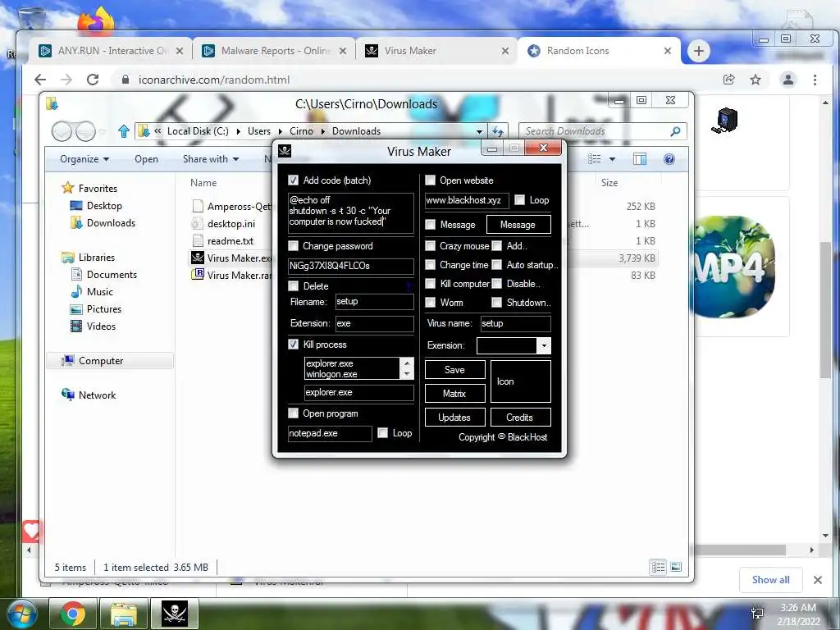Switch to large icons view in status bar
This screenshot has height=630, width=840.
[x=676, y=567]
